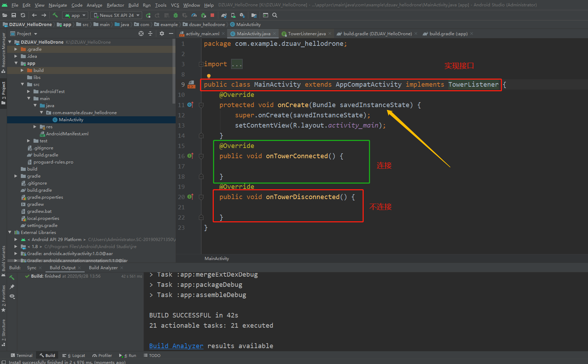Click the Build Analyzer results link
Viewport: 588px width, 364px height.
pyautogui.click(x=176, y=346)
